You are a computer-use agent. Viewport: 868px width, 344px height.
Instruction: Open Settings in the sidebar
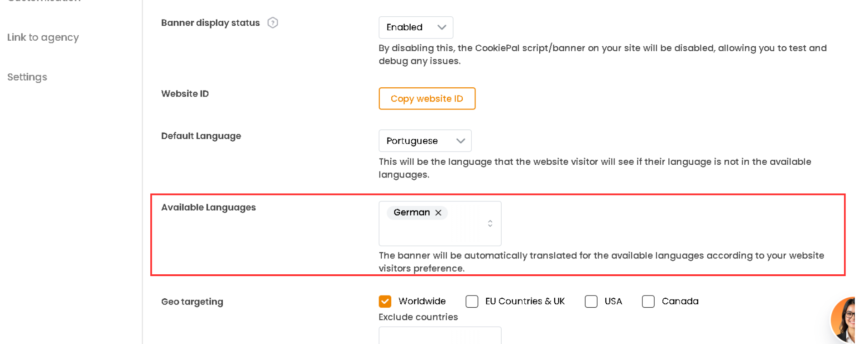click(x=27, y=77)
